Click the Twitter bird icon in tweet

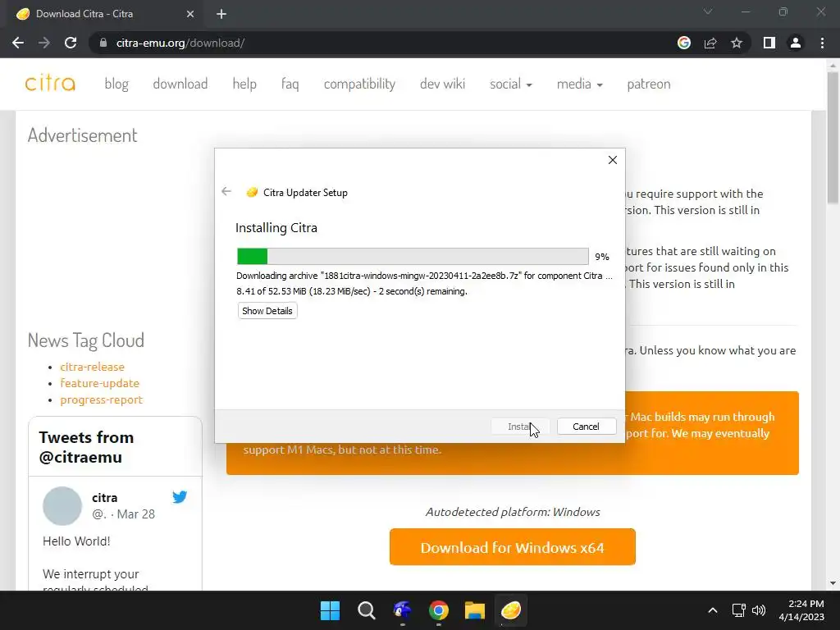click(x=180, y=497)
